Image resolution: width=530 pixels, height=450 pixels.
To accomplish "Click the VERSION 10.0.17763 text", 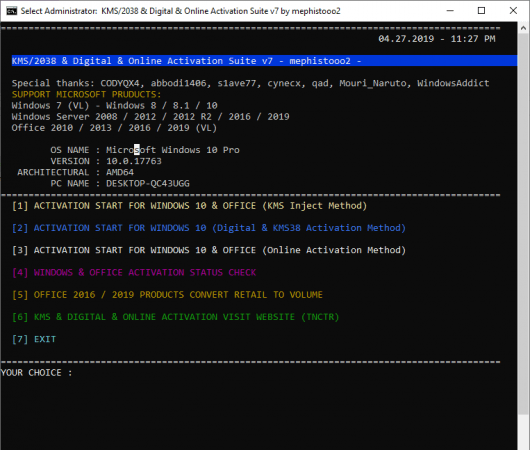I will pos(106,161).
